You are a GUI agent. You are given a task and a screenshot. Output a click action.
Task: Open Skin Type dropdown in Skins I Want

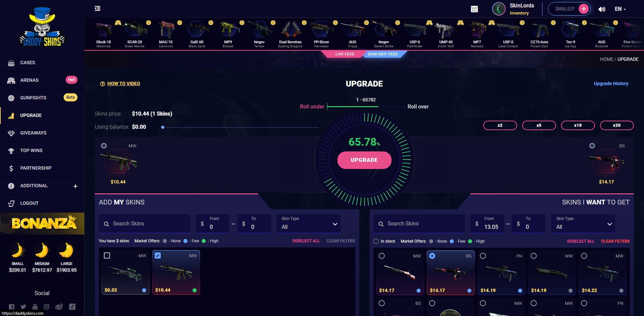click(583, 223)
